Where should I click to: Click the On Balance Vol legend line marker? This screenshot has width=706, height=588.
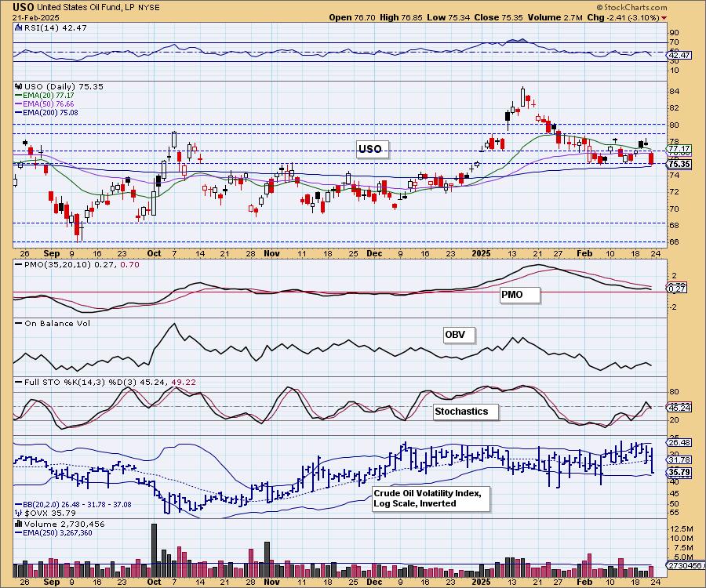point(19,323)
